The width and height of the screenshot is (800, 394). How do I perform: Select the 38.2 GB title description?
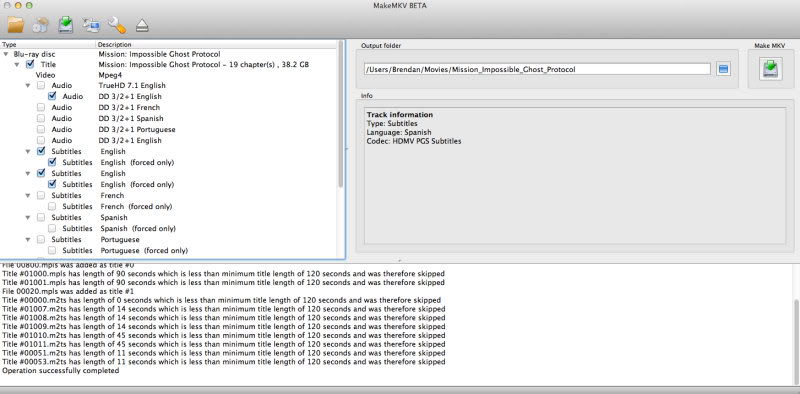(x=204, y=65)
